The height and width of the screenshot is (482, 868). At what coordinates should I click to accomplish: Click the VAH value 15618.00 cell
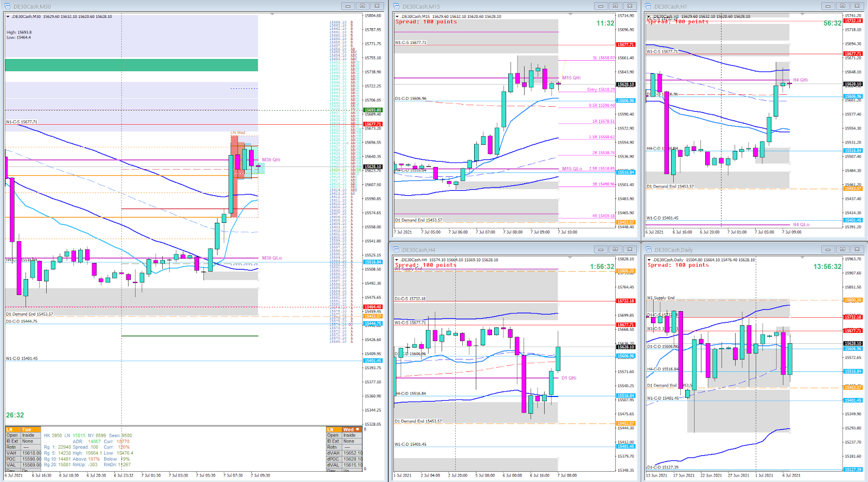(x=31, y=453)
